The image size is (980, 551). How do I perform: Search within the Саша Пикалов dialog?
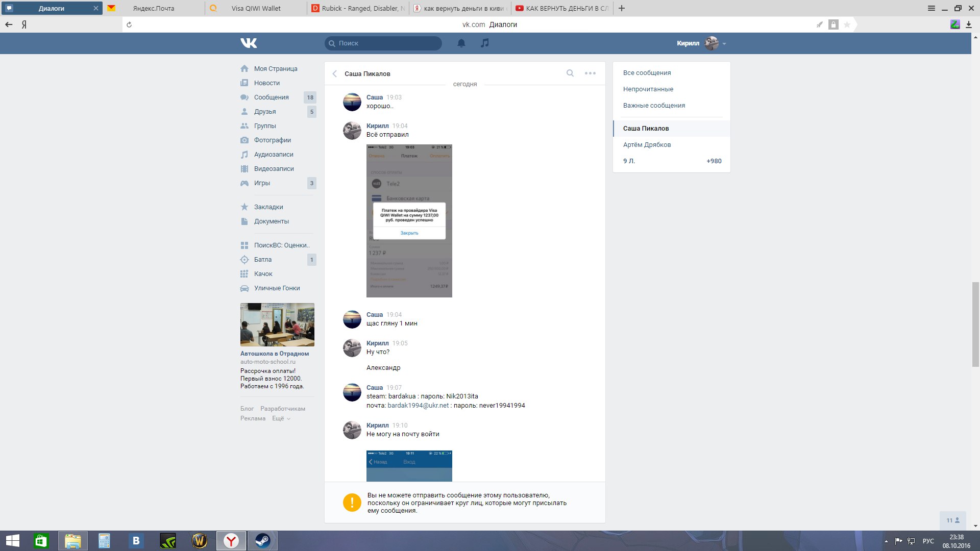(x=570, y=73)
